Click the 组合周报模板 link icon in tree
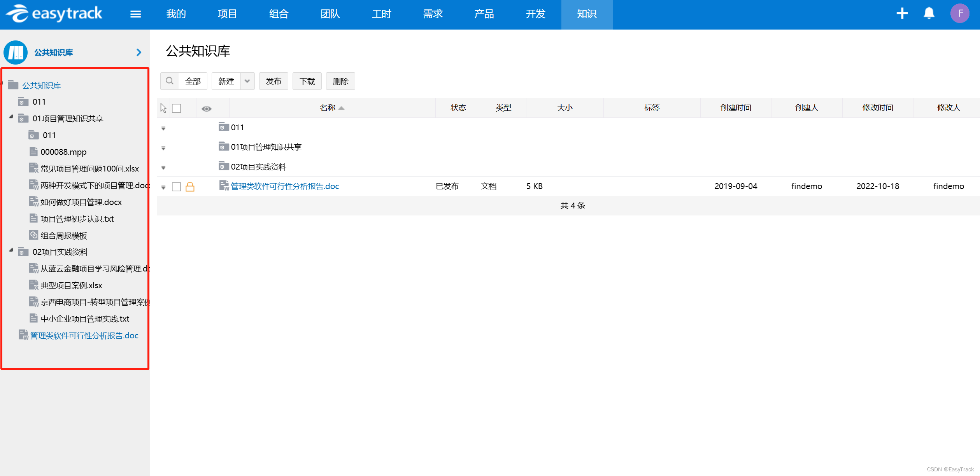980x476 pixels. (34, 235)
